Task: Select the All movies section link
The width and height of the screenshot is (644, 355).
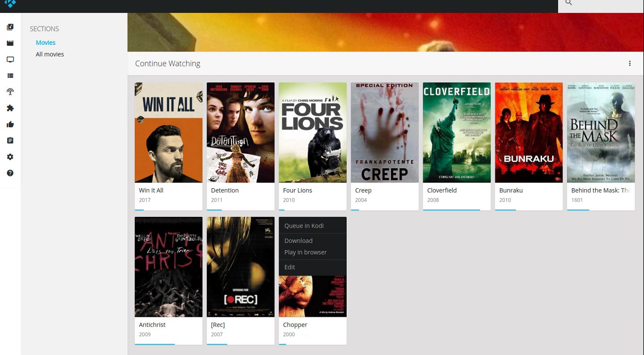Action: [x=50, y=54]
